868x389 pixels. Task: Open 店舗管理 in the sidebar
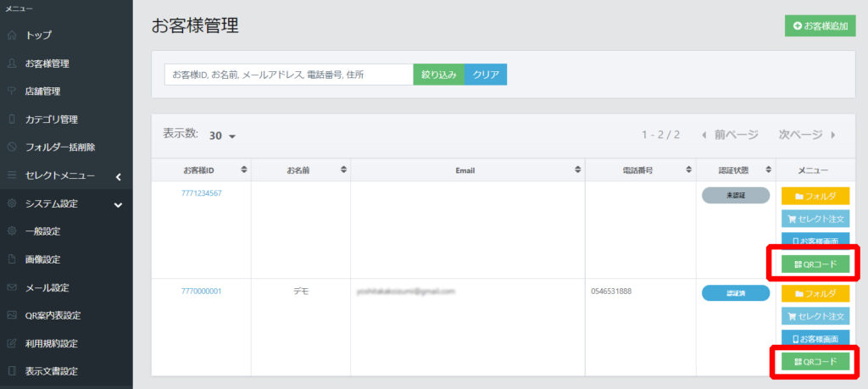[x=42, y=92]
